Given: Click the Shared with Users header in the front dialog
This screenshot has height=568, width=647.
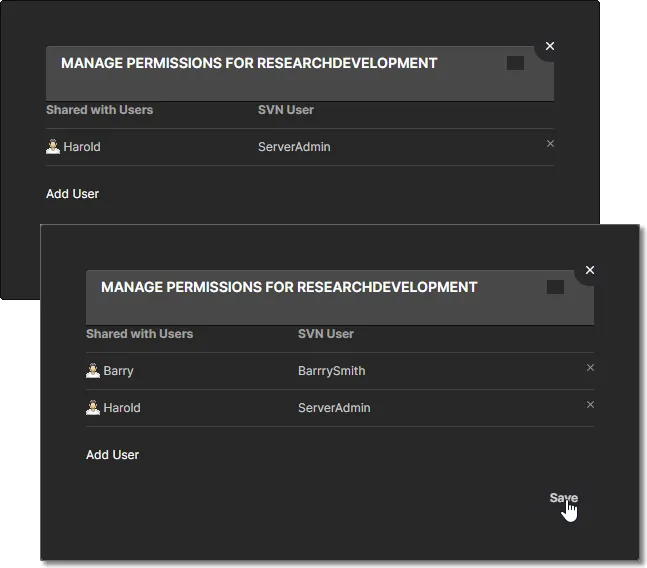Looking at the screenshot, I should [139, 333].
